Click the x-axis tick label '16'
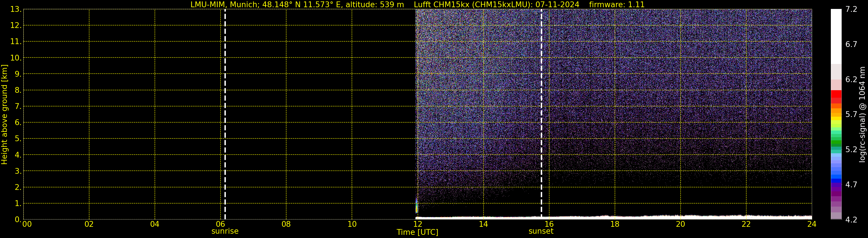 tap(549, 224)
